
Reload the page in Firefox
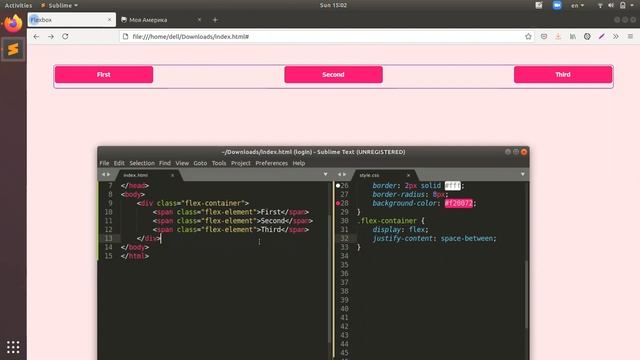tap(65, 36)
